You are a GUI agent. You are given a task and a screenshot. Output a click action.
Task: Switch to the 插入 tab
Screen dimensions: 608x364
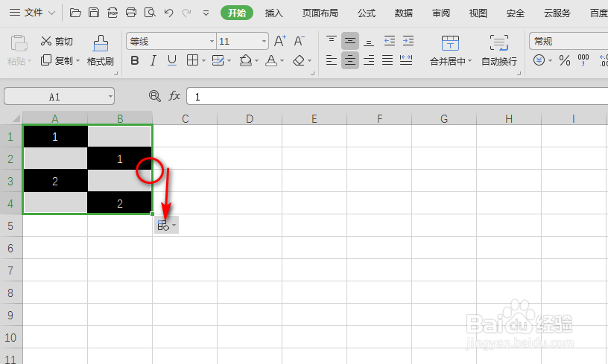273,13
